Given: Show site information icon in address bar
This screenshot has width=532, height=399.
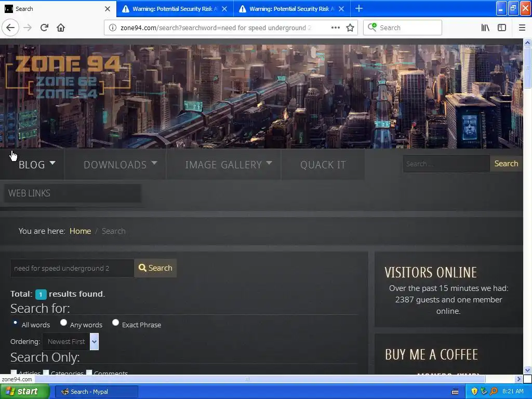Looking at the screenshot, I should (x=112, y=28).
